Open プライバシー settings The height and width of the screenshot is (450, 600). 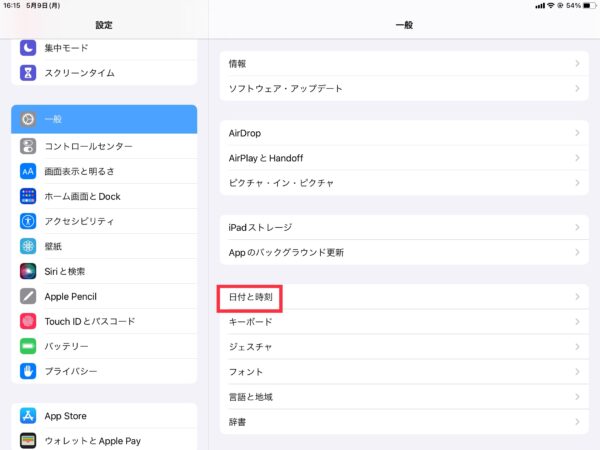pyautogui.click(x=104, y=371)
